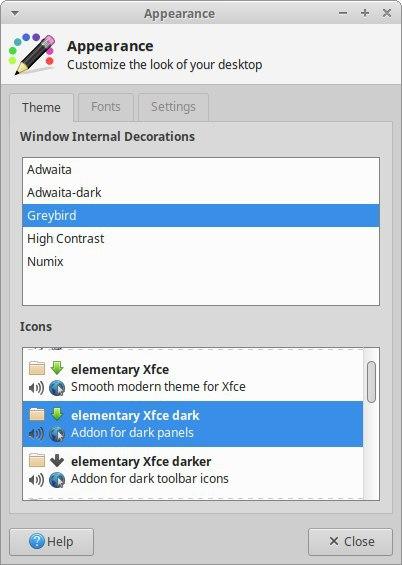Open the Settings tab
This screenshot has width=402, height=565.
[173, 107]
